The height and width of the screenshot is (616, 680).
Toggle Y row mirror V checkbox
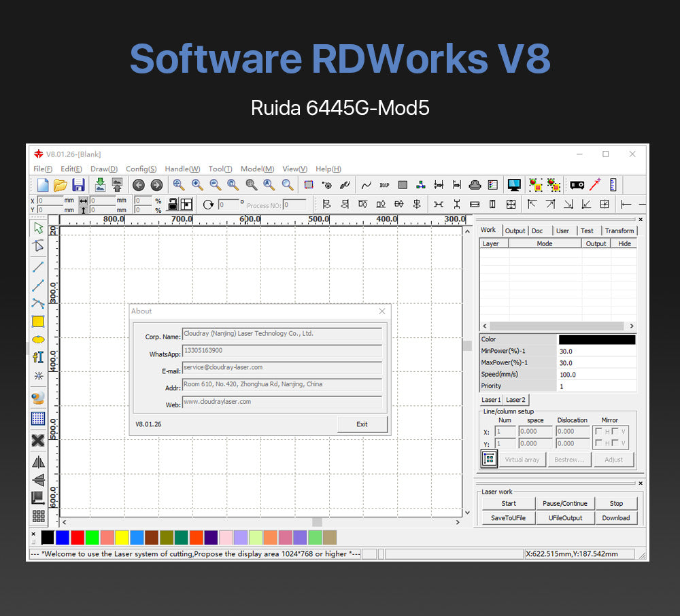click(x=615, y=443)
